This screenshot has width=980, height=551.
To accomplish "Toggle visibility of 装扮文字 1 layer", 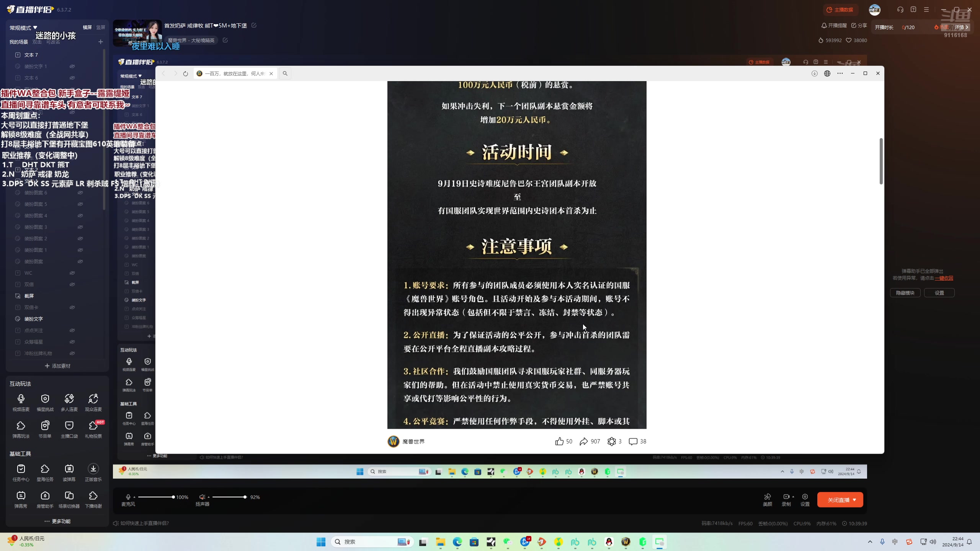I will pyautogui.click(x=72, y=66).
